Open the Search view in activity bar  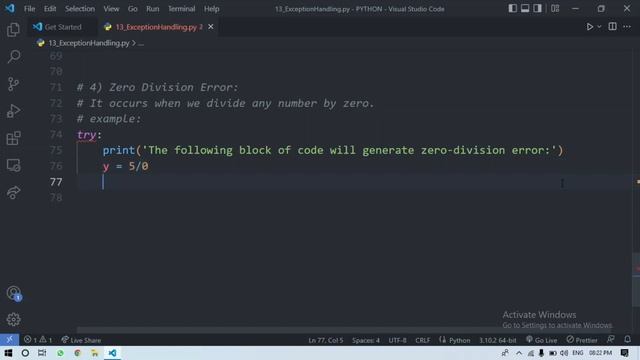coord(13,57)
